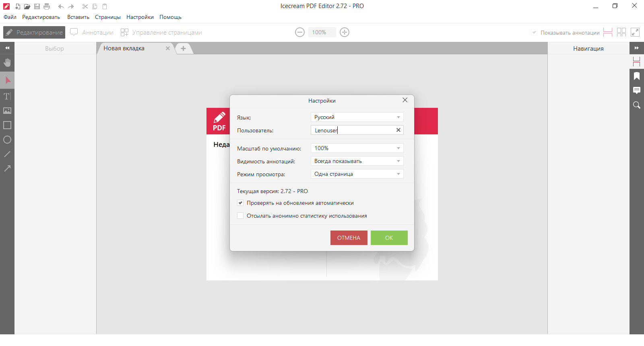
Task: Open the Язык language dropdown
Action: pyautogui.click(x=357, y=117)
